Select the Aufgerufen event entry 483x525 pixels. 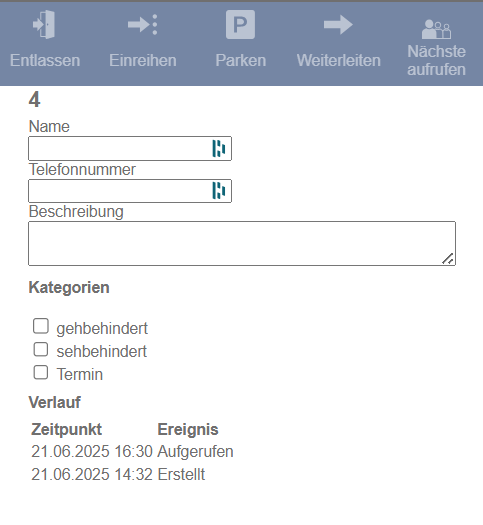(195, 451)
